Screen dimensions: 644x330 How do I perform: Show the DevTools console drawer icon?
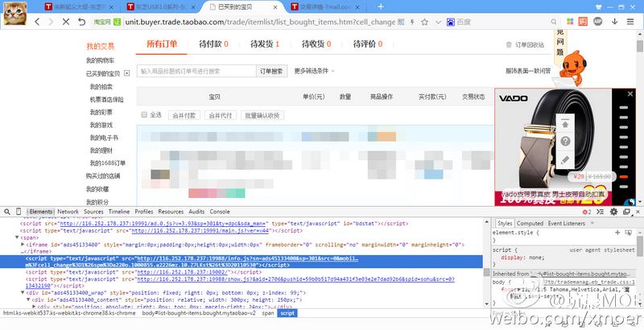click(600, 212)
